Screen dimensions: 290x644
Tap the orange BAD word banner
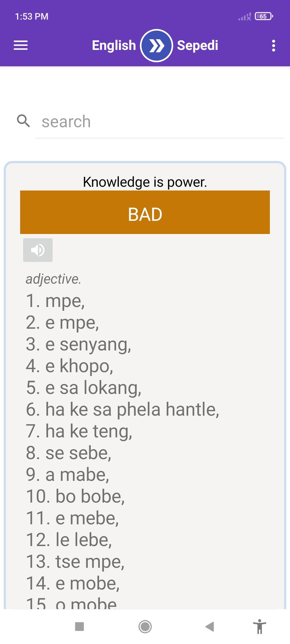[145, 213]
